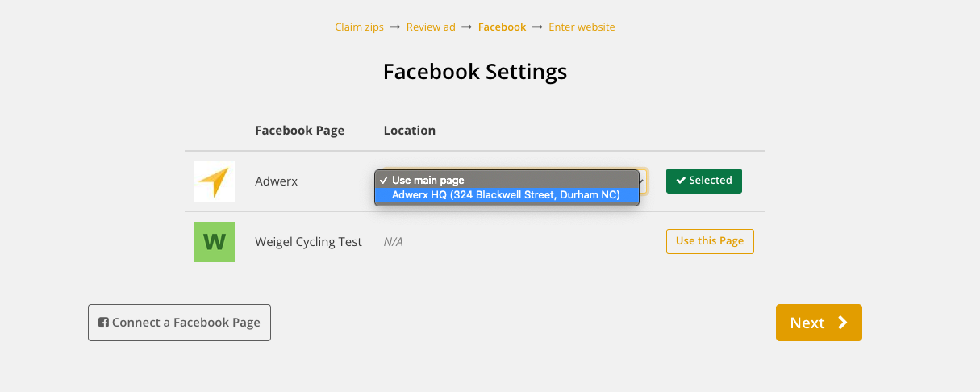This screenshot has height=392, width=980.
Task: Select the Use main page option
Action: click(507, 180)
